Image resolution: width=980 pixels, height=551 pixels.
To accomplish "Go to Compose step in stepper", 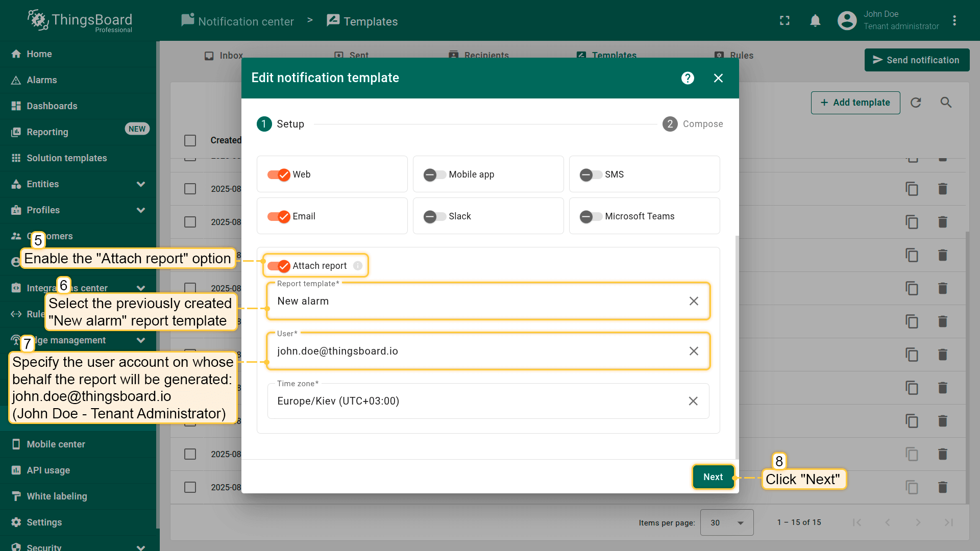I will (693, 124).
